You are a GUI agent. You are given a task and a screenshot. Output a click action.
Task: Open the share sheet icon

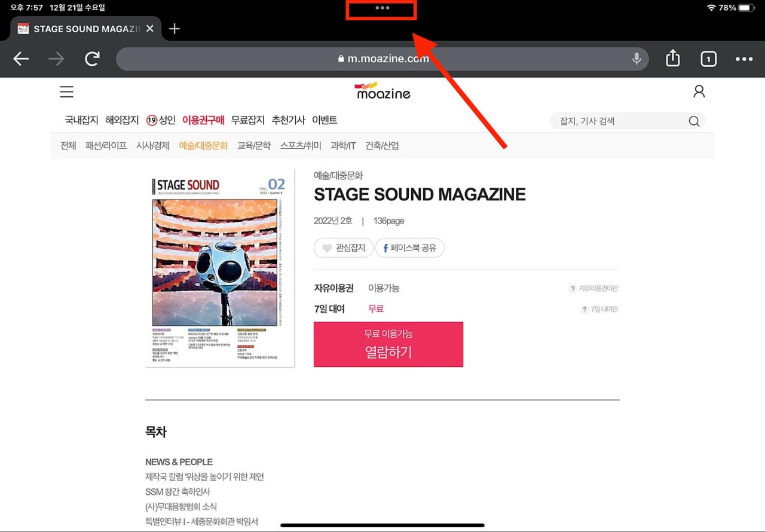point(673,58)
